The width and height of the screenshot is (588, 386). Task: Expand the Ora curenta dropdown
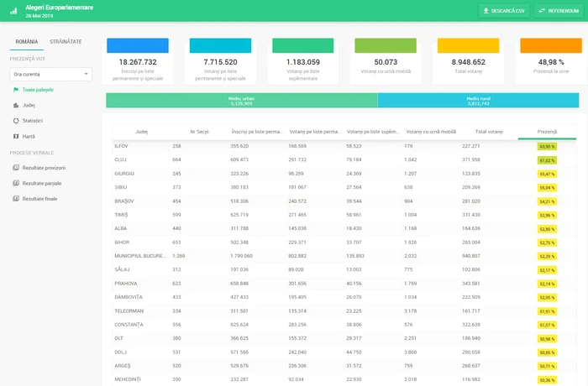click(x=50, y=74)
